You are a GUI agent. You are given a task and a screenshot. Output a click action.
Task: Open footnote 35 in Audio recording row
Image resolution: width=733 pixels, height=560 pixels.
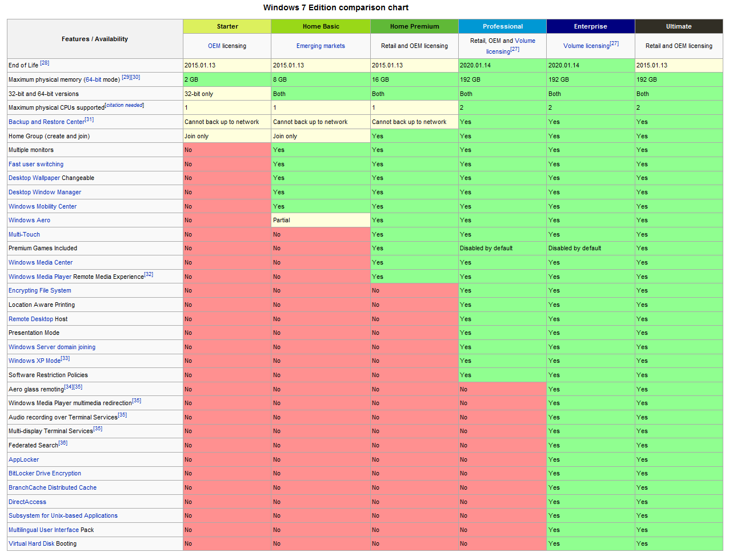point(122,415)
